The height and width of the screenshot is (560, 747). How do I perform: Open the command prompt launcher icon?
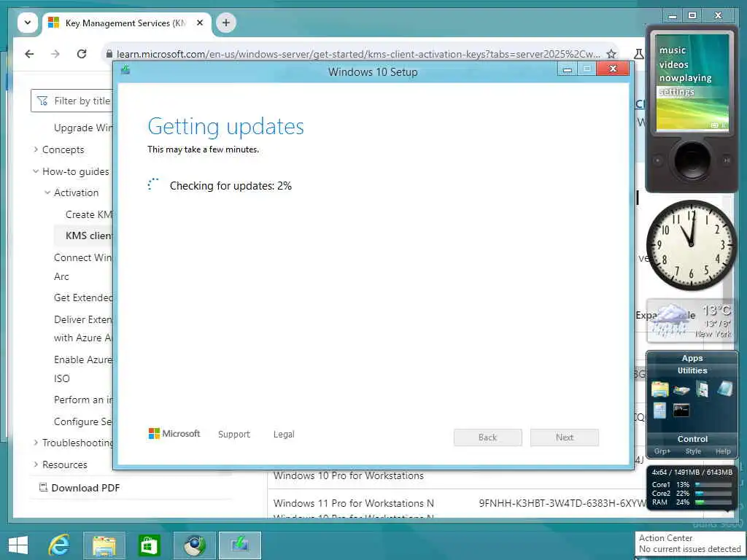click(x=681, y=410)
